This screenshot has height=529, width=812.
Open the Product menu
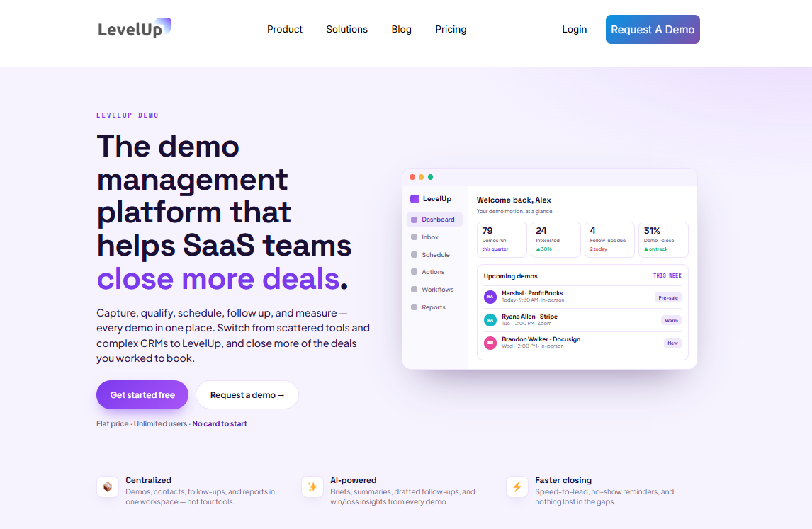pyautogui.click(x=284, y=30)
